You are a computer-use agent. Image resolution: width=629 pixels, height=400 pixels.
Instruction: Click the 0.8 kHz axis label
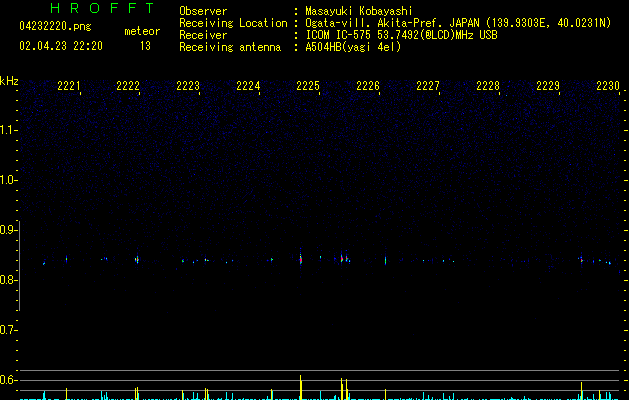8,280
